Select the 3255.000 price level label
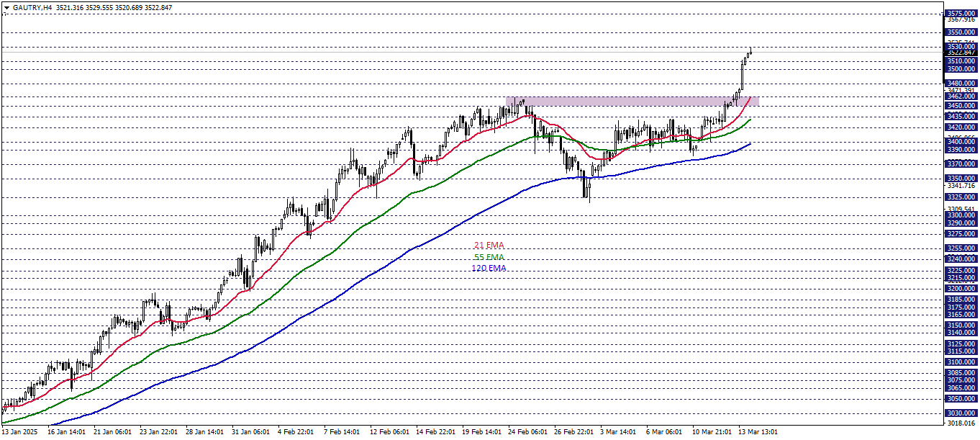980x440 pixels. point(961,248)
